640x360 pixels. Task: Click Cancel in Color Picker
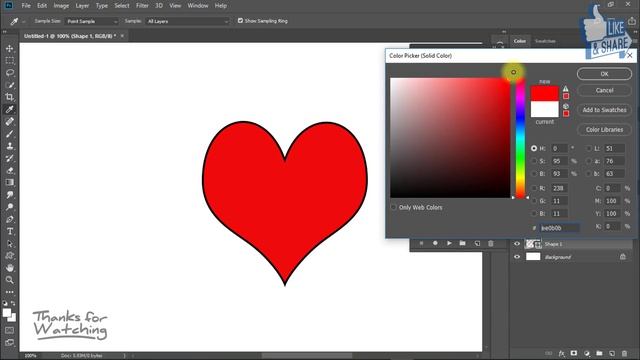coord(604,90)
